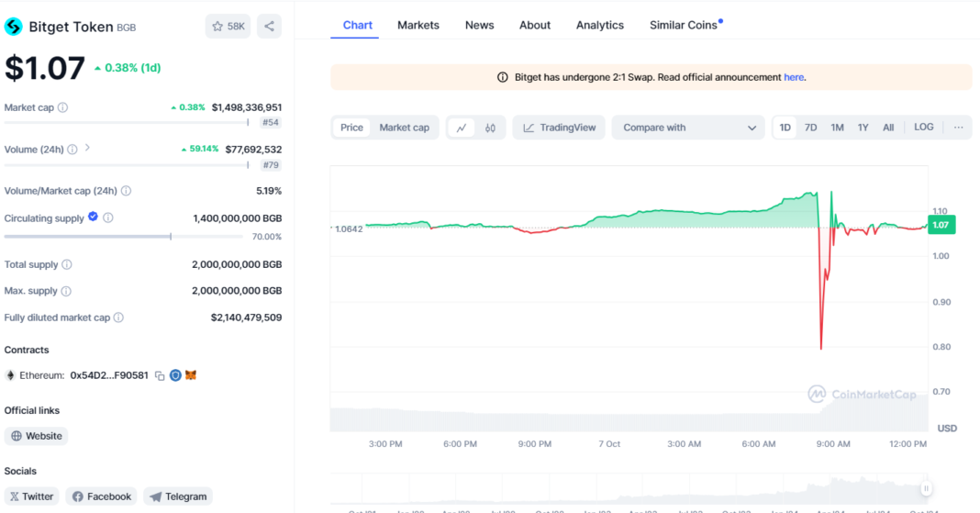980x513 pixels.
Task: Open the News tab
Action: [479, 25]
